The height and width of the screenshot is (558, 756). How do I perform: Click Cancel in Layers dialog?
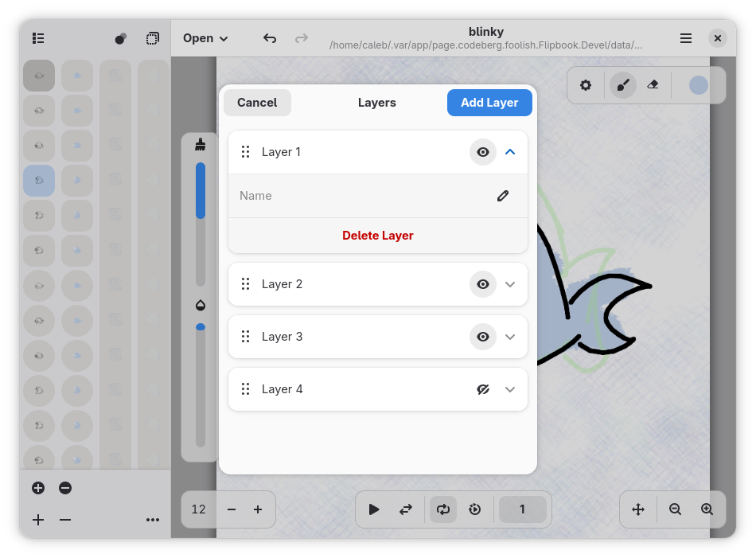pos(257,103)
